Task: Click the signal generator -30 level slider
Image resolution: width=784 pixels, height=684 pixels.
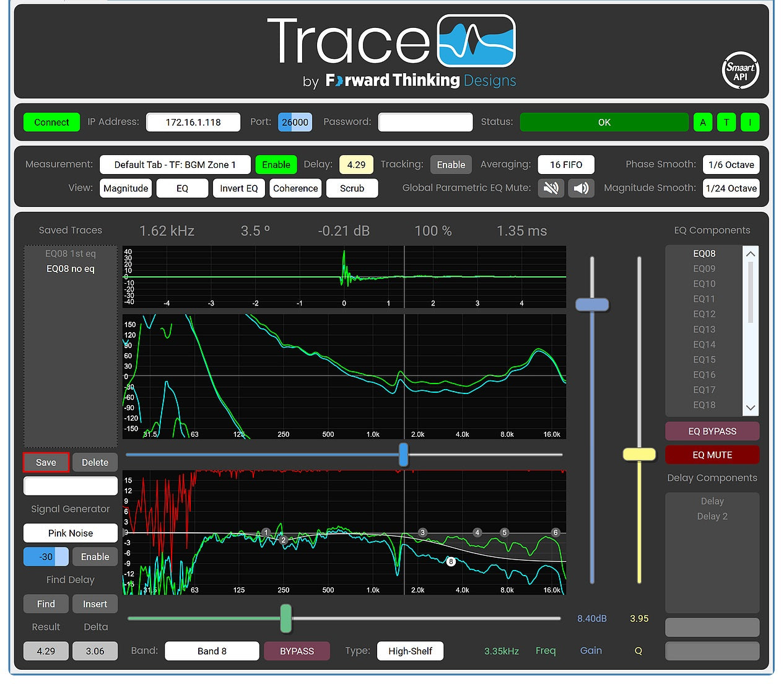Action: pyautogui.click(x=46, y=556)
